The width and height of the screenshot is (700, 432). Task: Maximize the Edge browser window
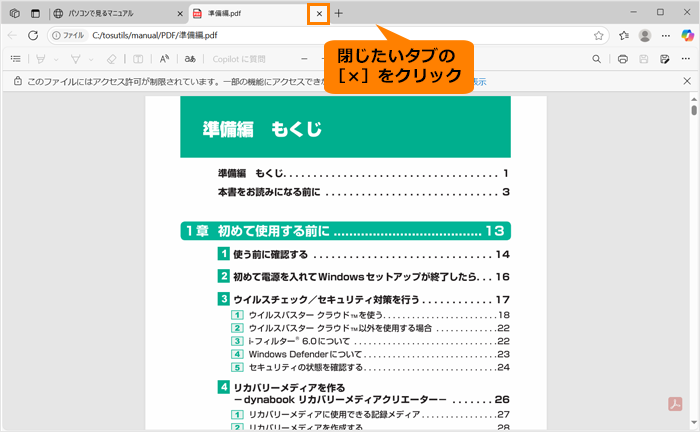[660, 12]
